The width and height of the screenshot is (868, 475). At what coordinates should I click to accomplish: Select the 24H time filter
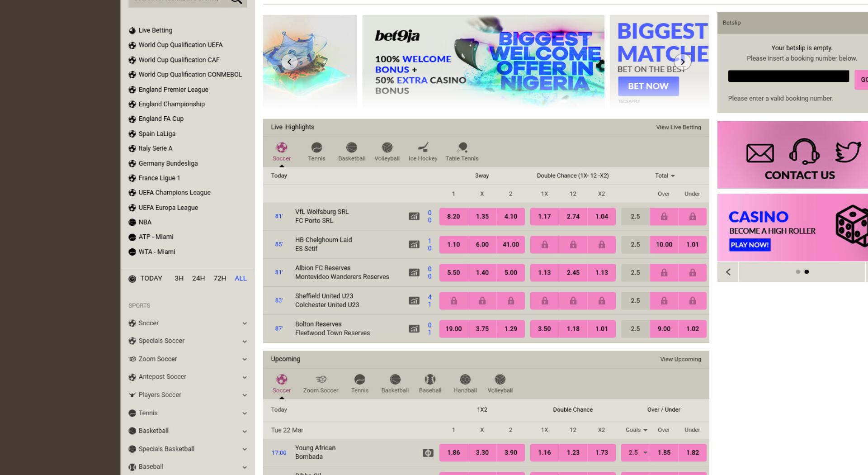pos(198,278)
